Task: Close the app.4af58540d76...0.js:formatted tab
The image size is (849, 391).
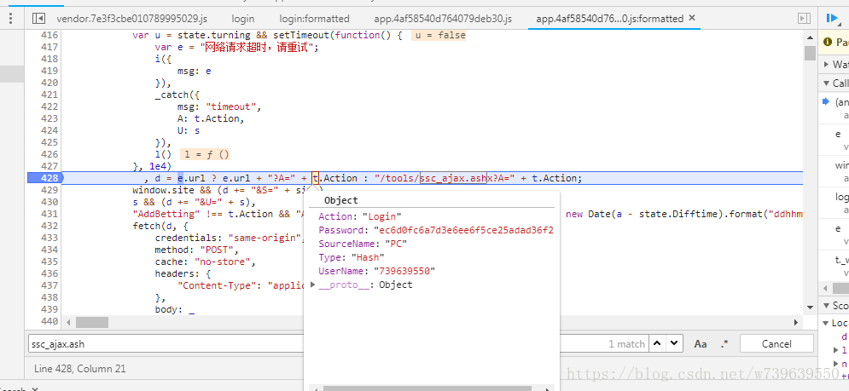Action: click(691, 18)
